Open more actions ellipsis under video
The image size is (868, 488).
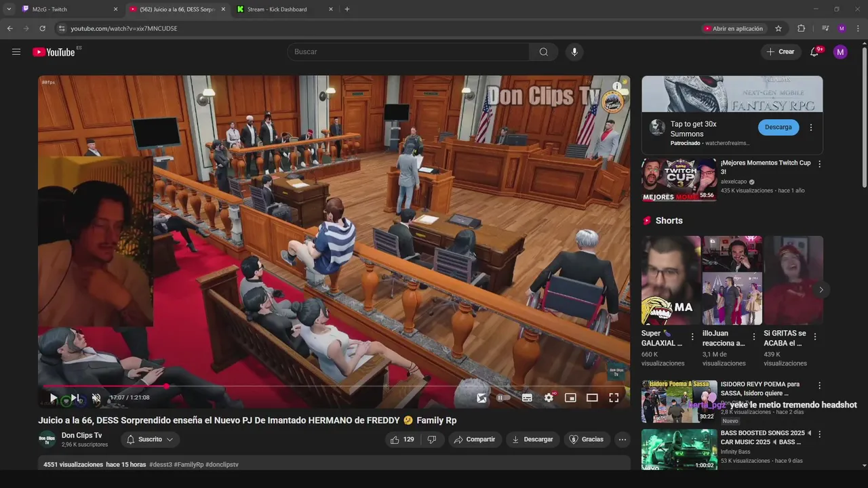click(623, 439)
